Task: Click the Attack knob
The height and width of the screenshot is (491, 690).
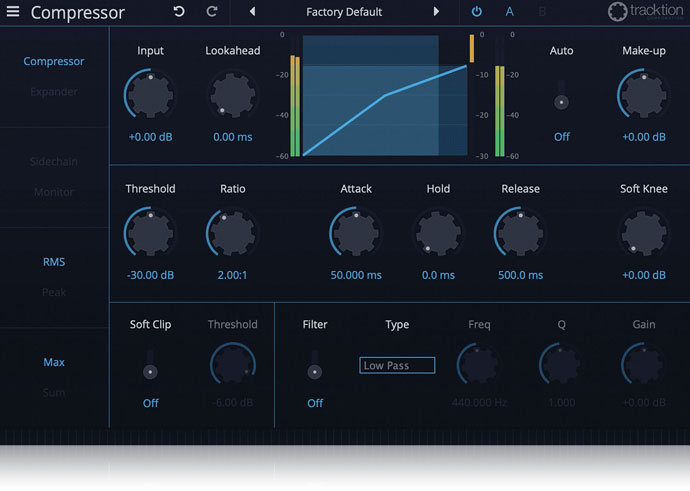Action: [355, 233]
